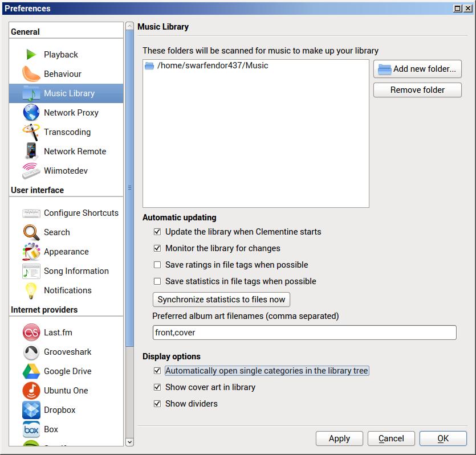476x455 pixels.
Task: Go to the Notifications settings page
Action: pos(67,290)
